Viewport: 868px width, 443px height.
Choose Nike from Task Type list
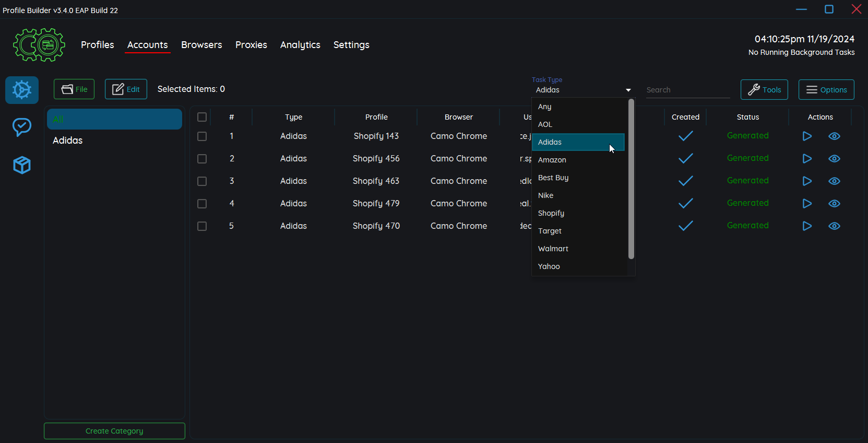point(546,195)
